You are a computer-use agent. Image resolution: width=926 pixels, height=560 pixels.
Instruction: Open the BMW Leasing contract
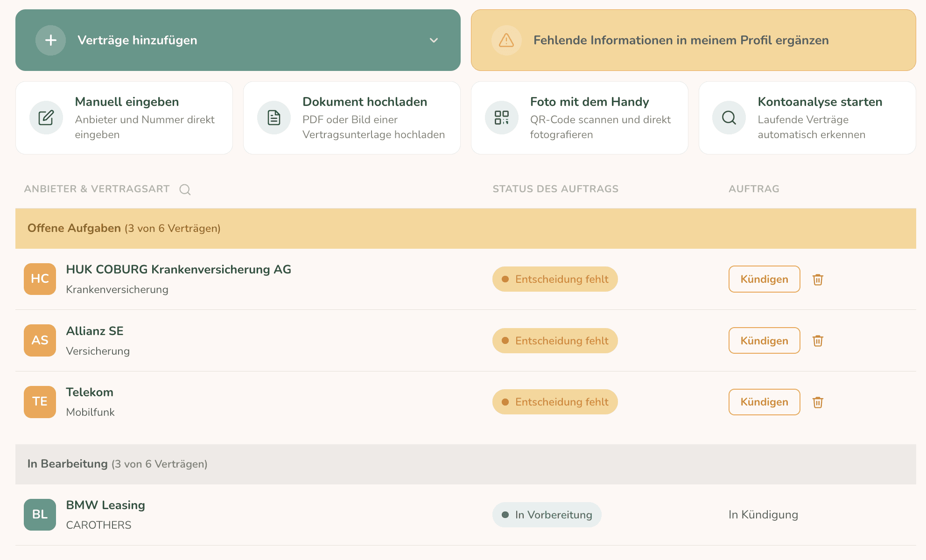coord(105,505)
